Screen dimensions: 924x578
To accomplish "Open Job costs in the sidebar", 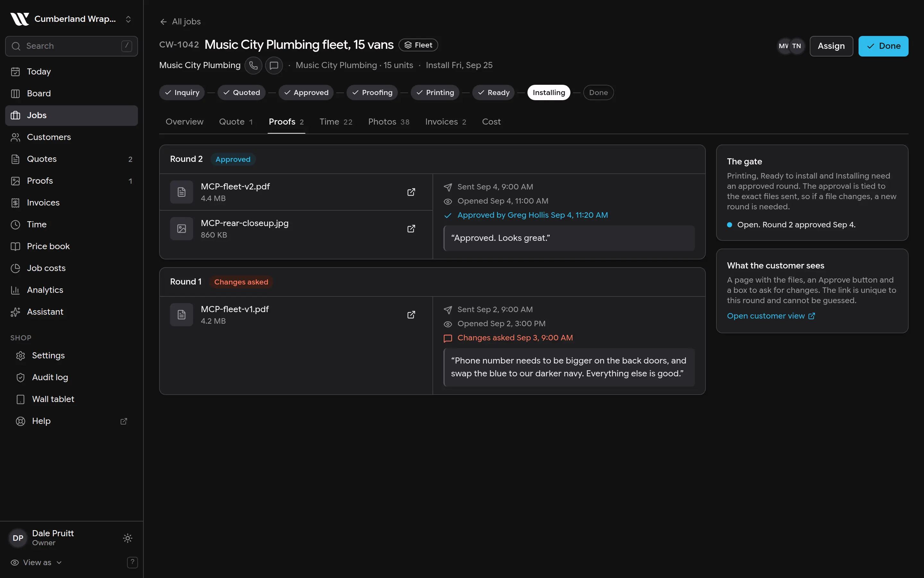I will coord(72,268).
